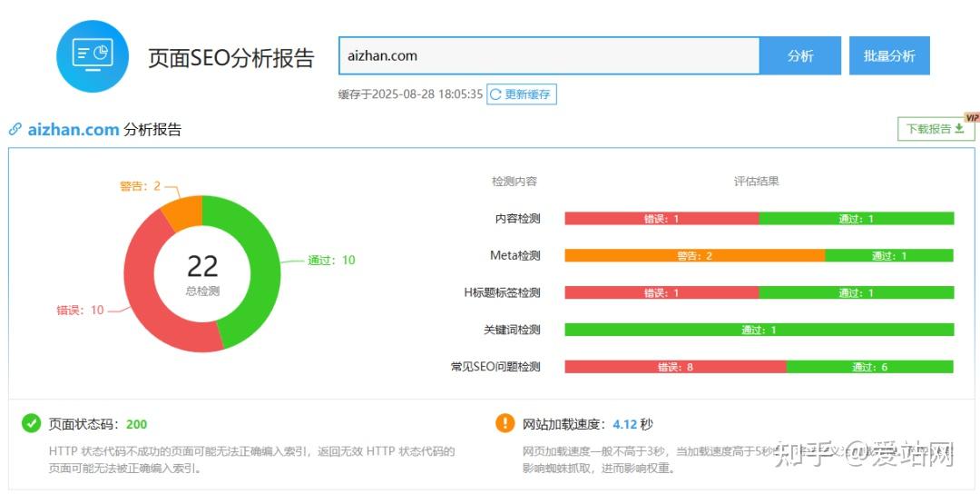Click the 内容检测 green 通过：1 bar
The height and width of the screenshot is (494, 980).
[x=857, y=218]
